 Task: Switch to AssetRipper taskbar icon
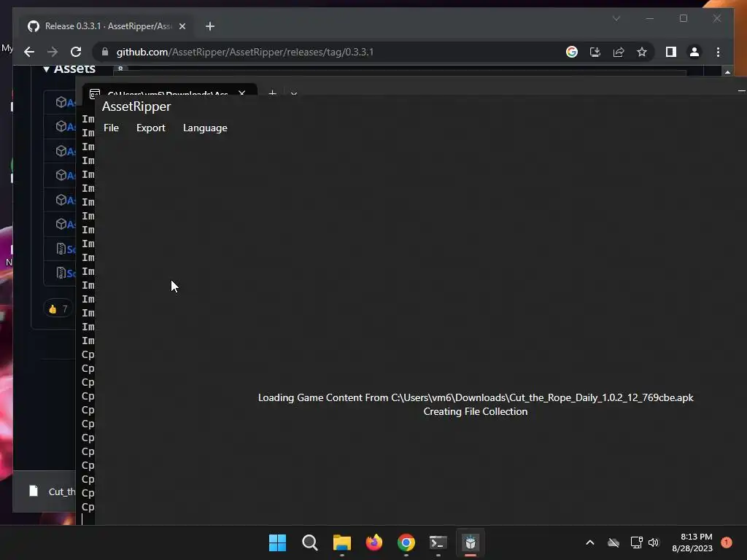(471, 542)
